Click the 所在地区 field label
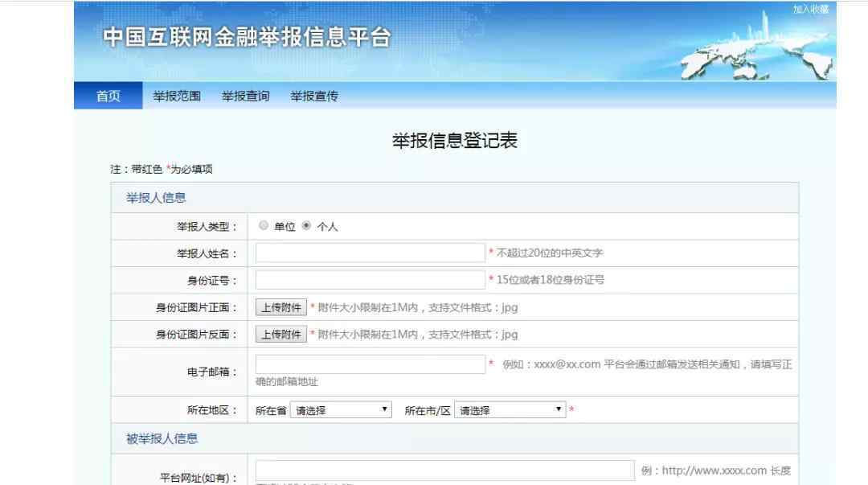The width and height of the screenshot is (868, 485). pos(212,410)
